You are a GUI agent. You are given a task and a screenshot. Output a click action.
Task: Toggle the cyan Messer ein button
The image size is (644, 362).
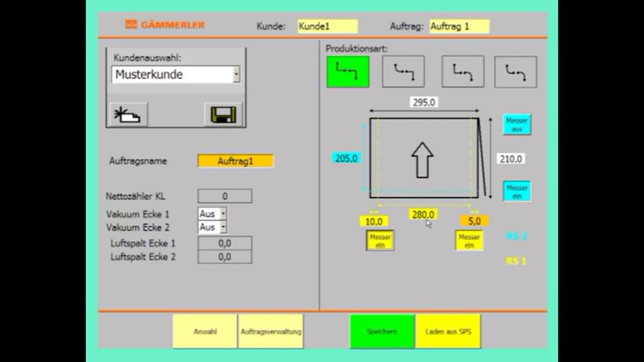click(517, 191)
